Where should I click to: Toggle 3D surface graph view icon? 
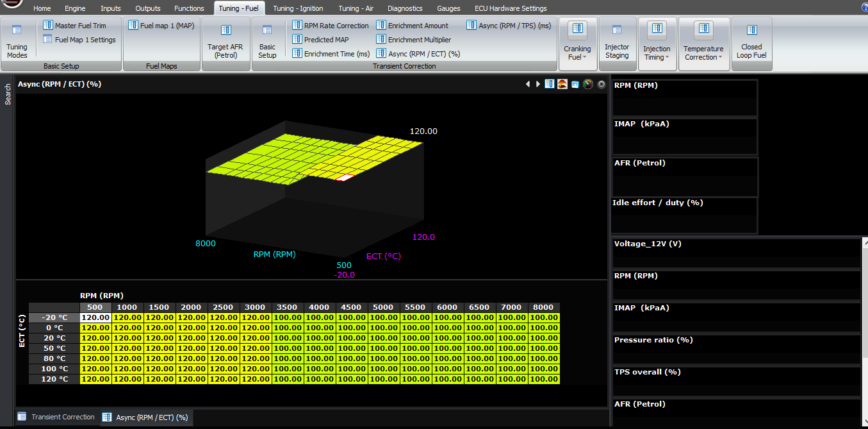(562, 84)
